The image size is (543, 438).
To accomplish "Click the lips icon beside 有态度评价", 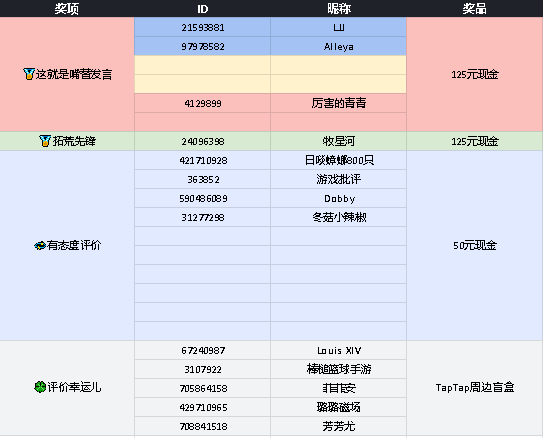I will (x=40, y=245).
